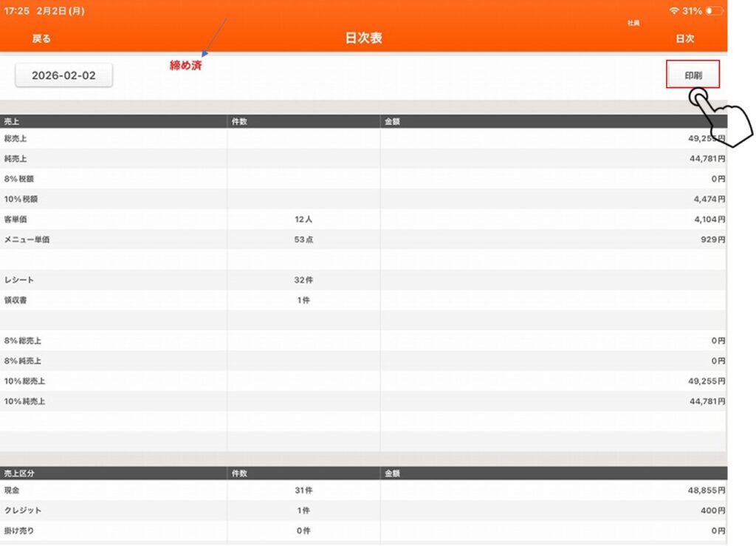Tap the 社員 label in the header
Viewport: 756px width, 546px height.
tap(633, 24)
